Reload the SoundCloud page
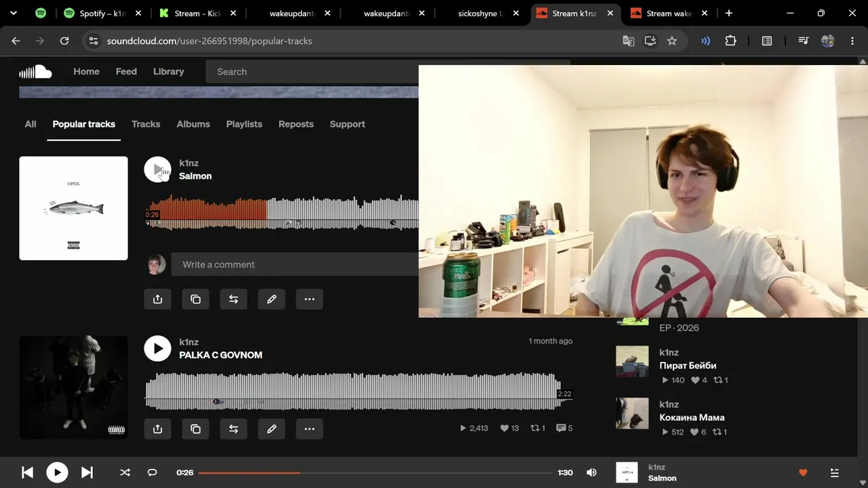Screen dimensions: 868x488 click(x=64, y=41)
